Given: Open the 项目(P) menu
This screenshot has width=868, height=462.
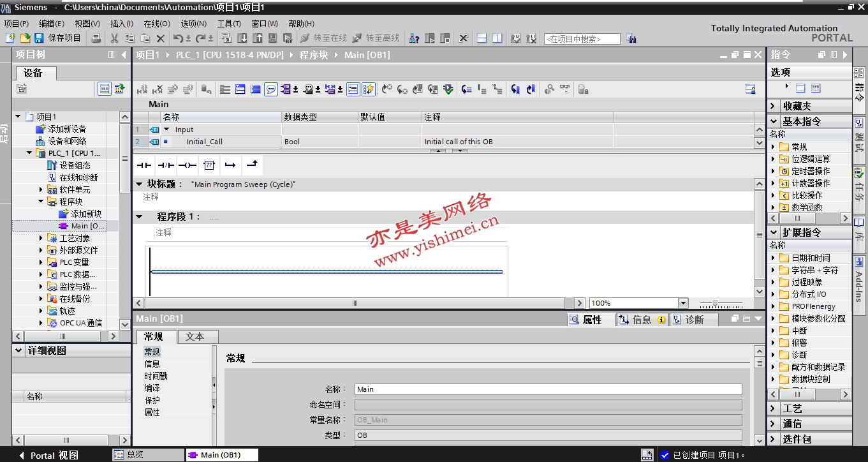Looking at the screenshot, I should 17,24.
